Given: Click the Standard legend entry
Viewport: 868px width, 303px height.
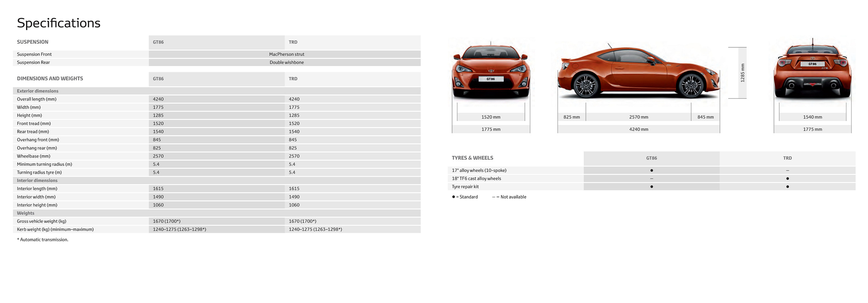Looking at the screenshot, I should click(x=465, y=197).
